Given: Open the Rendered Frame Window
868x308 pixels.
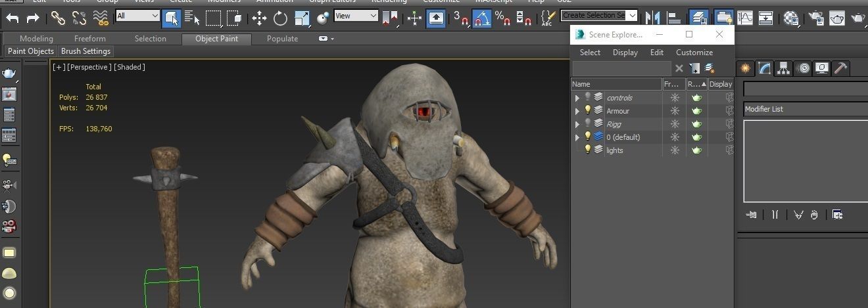Looking at the screenshot, I should 836,18.
